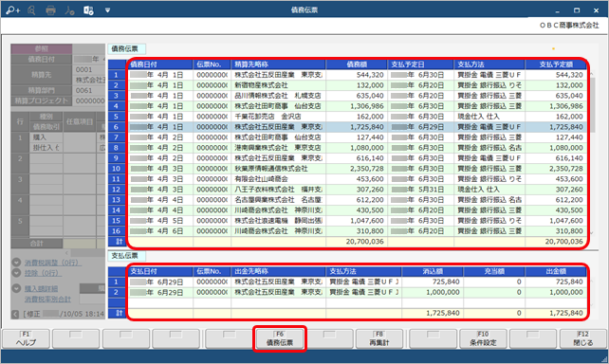Click 買掛金 銀行振込 名古 in row 8

click(x=489, y=148)
